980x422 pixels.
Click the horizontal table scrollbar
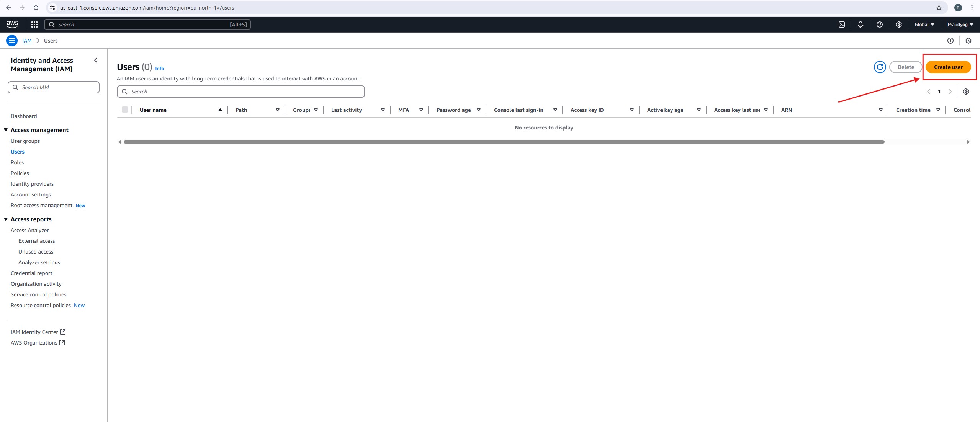pyautogui.click(x=504, y=142)
